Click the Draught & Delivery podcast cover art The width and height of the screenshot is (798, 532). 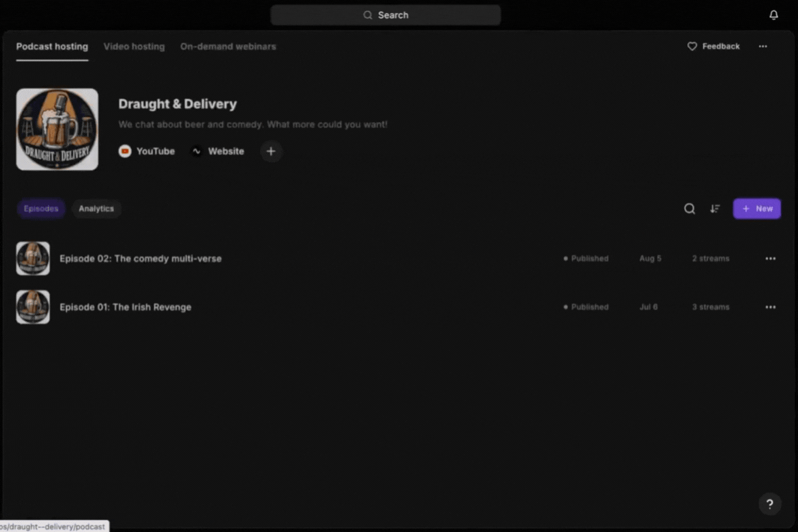pyautogui.click(x=57, y=129)
